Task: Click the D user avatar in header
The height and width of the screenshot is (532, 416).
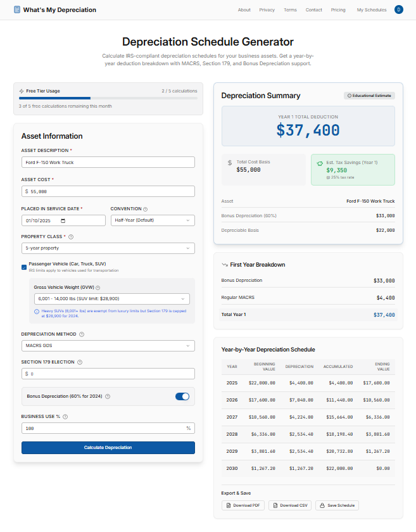Action: tap(400, 9)
